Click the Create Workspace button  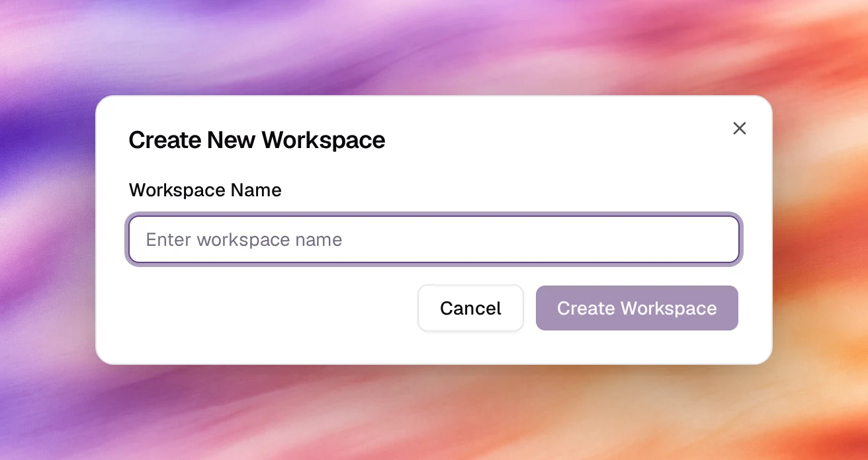pyautogui.click(x=637, y=308)
